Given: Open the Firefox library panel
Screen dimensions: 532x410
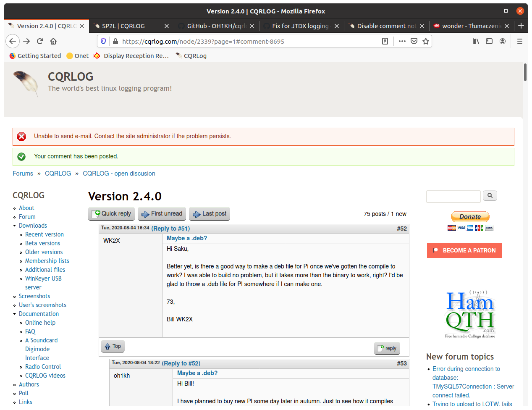Looking at the screenshot, I should click(x=476, y=41).
